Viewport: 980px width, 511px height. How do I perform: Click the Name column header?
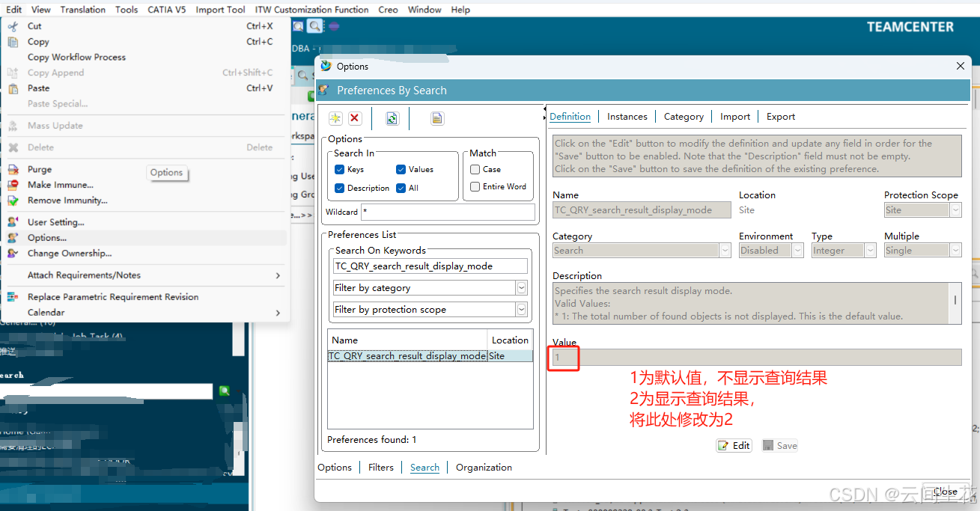click(407, 340)
